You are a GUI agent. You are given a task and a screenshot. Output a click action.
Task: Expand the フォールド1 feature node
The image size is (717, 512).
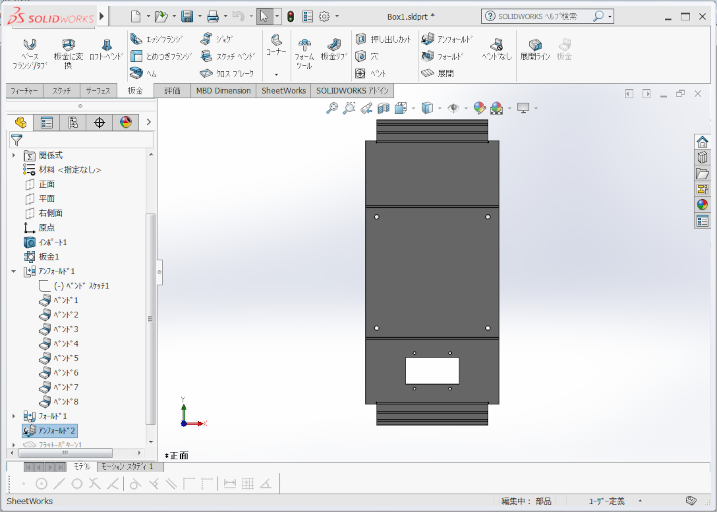13,415
